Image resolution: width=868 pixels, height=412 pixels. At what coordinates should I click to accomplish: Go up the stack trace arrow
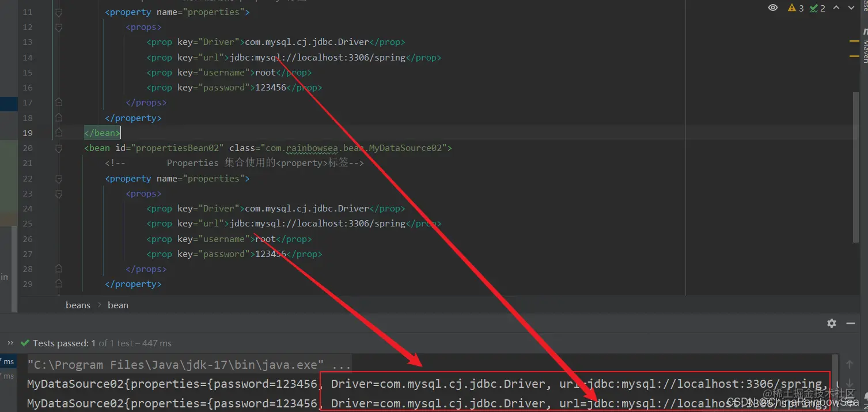(x=850, y=364)
